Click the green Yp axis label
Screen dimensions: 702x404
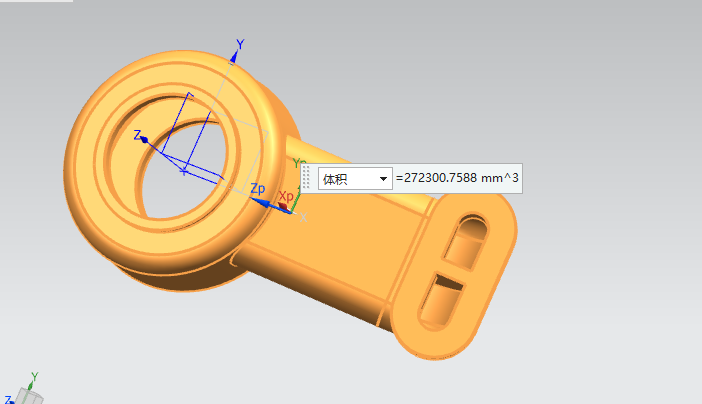tap(297, 163)
